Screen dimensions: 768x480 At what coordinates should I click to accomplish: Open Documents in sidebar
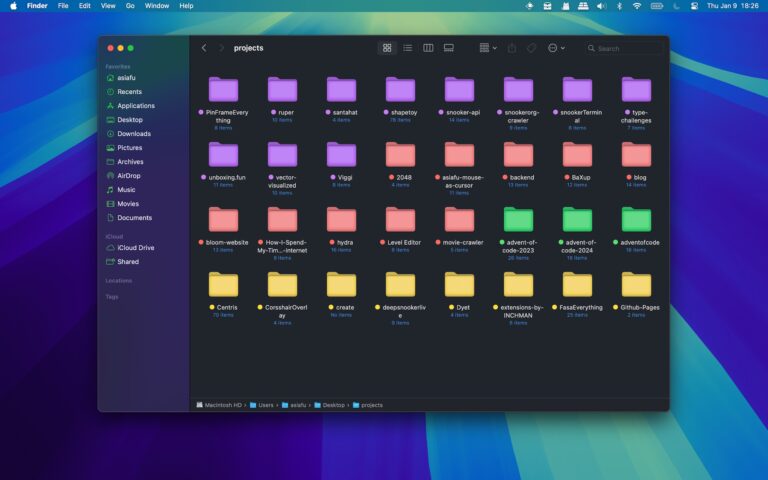click(x=134, y=217)
